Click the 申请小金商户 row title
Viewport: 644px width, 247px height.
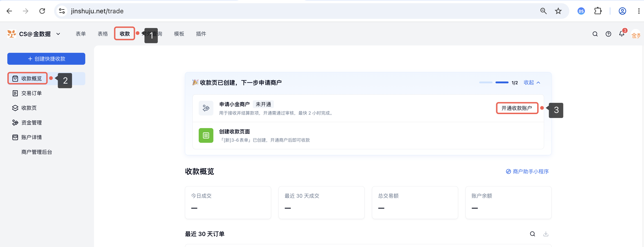pyautogui.click(x=234, y=104)
